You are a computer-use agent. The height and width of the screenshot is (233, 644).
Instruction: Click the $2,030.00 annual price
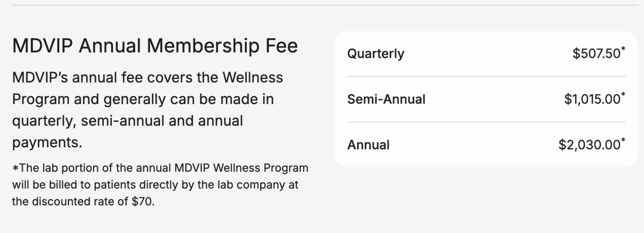[589, 145]
